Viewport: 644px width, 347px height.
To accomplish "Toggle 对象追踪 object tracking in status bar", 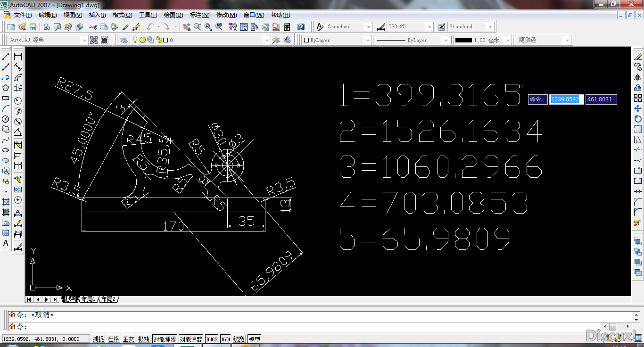I will click(191, 339).
